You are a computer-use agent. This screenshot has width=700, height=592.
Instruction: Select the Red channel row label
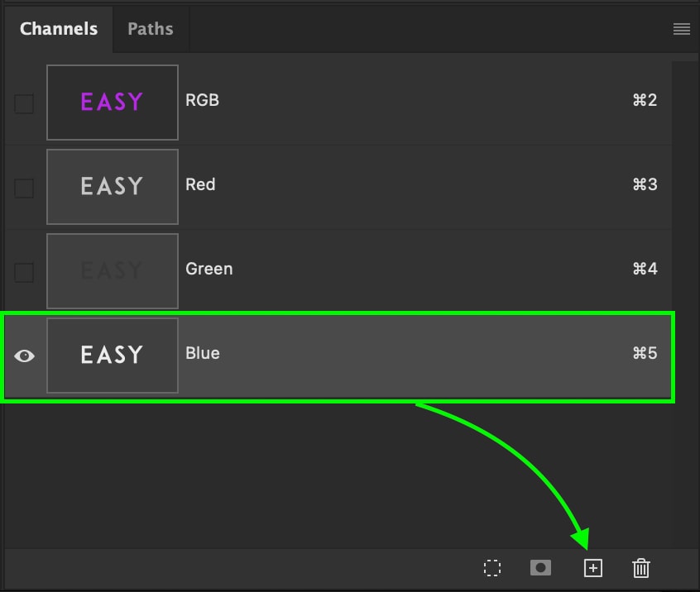[x=200, y=185]
